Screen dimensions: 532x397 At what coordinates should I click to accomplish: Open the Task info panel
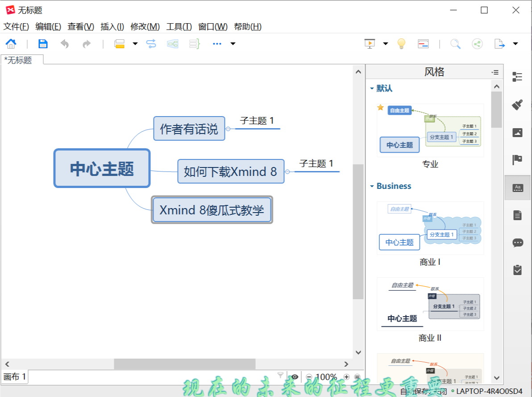click(x=517, y=270)
